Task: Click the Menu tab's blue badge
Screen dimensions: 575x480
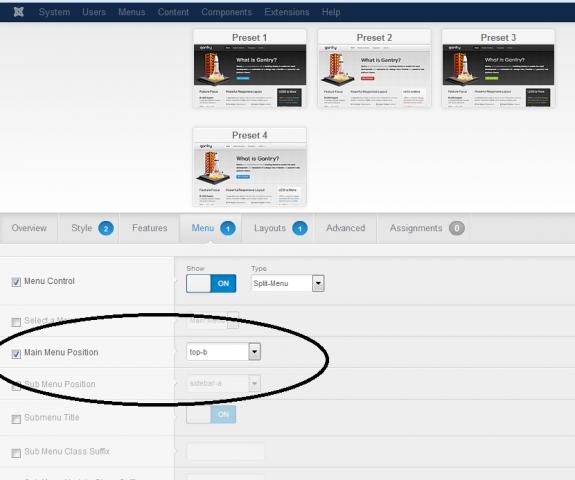Action: click(x=228, y=228)
